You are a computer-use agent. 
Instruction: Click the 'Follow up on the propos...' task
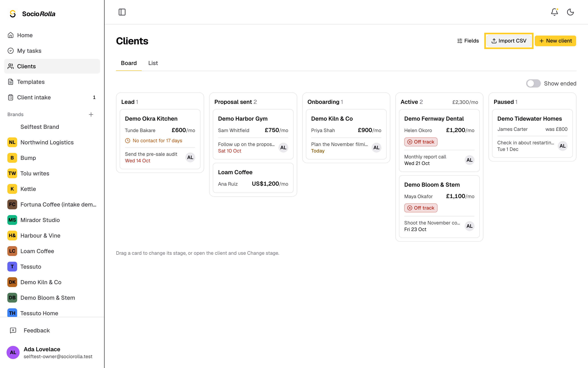(x=246, y=144)
